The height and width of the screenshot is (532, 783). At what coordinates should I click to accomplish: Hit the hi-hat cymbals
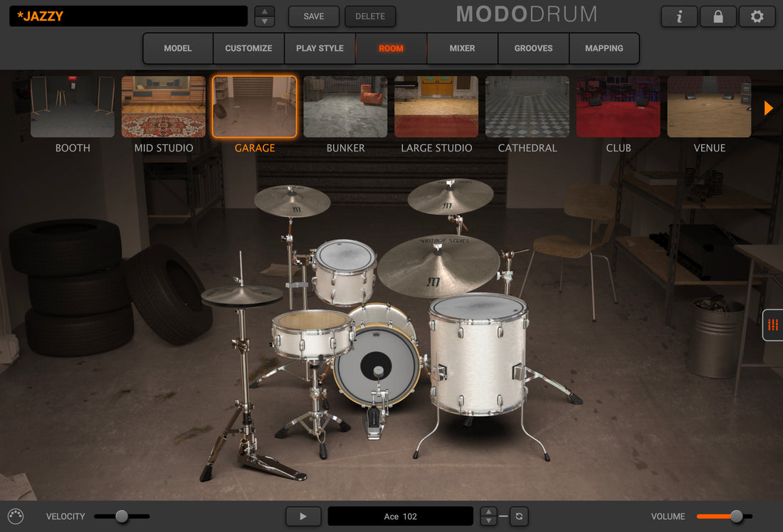242,295
